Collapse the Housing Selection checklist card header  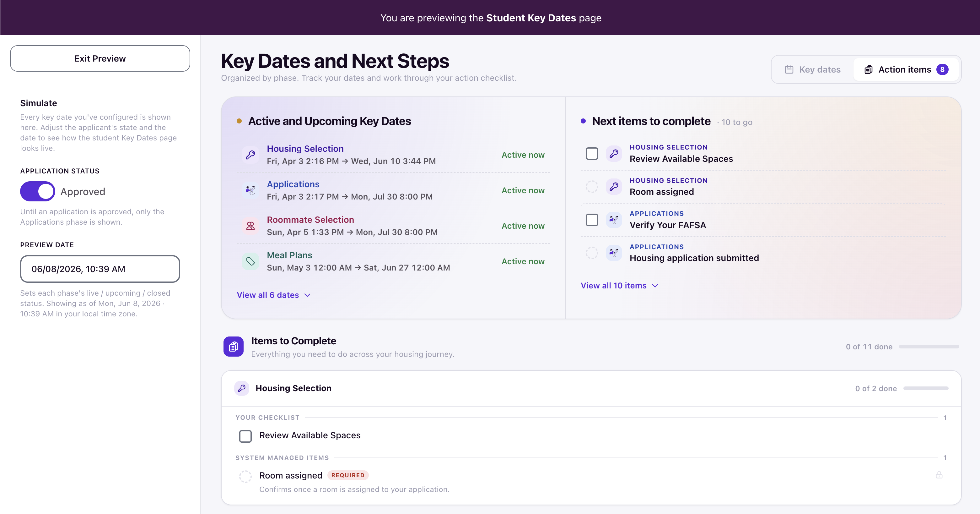coord(591,388)
